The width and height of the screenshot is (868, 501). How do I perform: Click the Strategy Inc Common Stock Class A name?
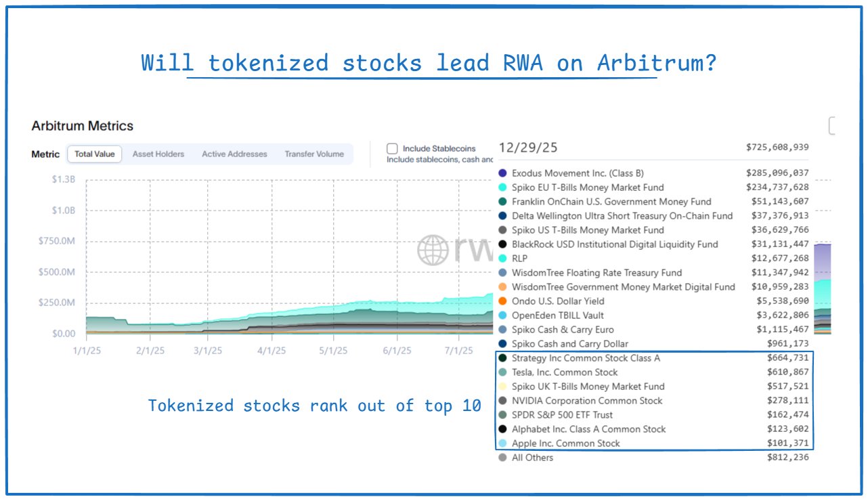pyautogui.click(x=586, y=358)
